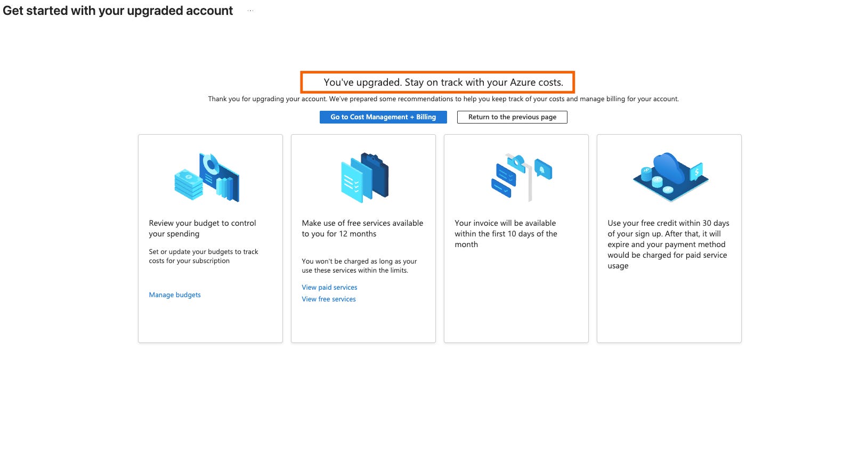Open View paid services link
The width and height of the screenshot is (868, 450).
pyautogui.click(x=329, y=288)
